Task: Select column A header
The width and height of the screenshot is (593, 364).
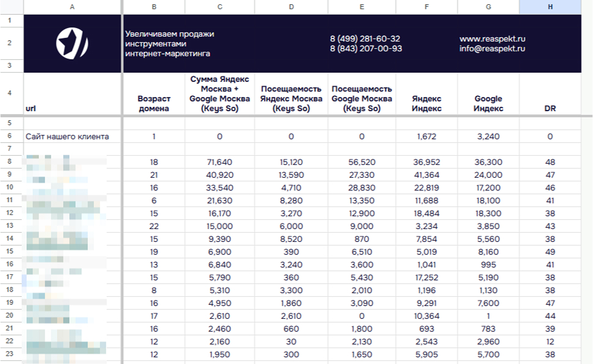Action: point(72,7)
